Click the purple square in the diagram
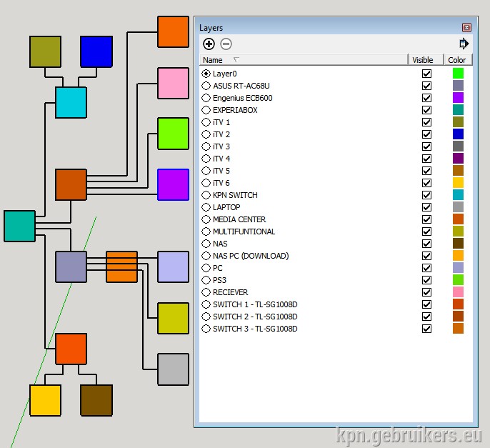490x448 pixels. click(x=173, y=185)
